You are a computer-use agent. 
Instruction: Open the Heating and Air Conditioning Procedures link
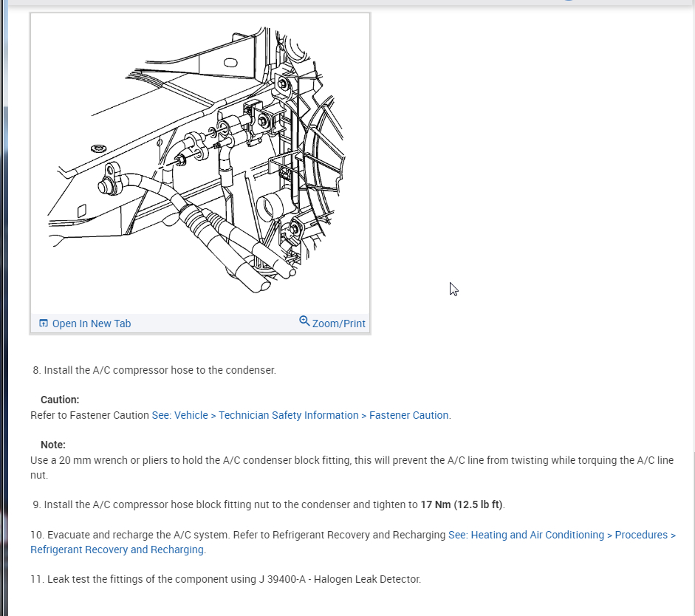[x=562, y=535]
